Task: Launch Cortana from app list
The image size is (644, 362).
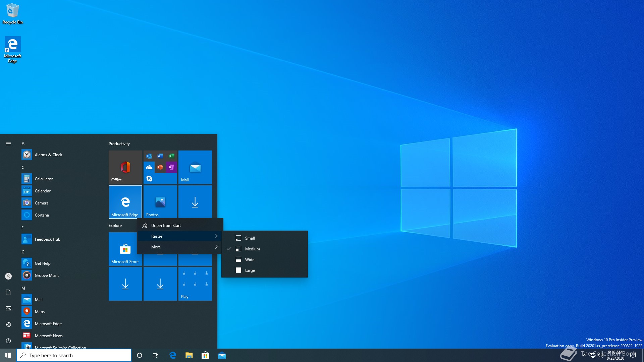Action: (60, 215)
